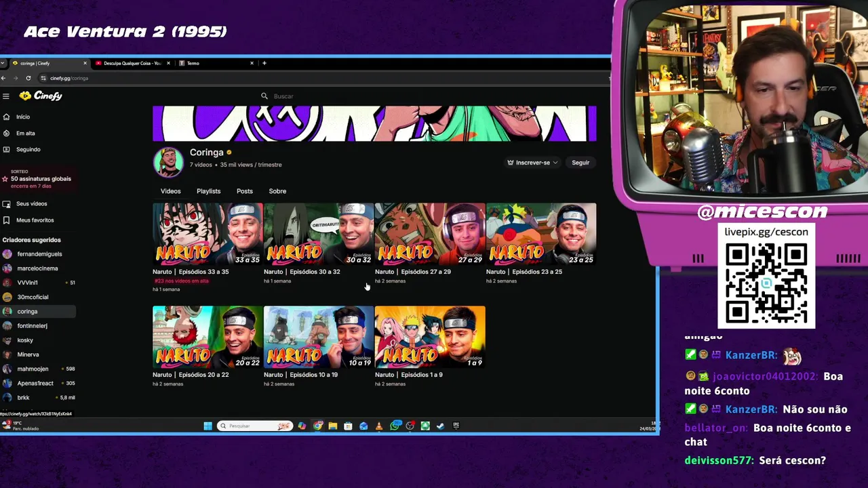Open Chrome from the taskbar
This screenshot has width=868, height=488.
317,426
